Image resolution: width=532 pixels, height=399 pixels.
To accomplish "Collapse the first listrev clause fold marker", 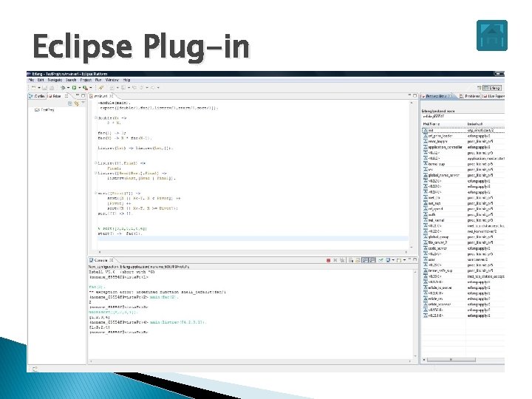I will coord(96,163).
